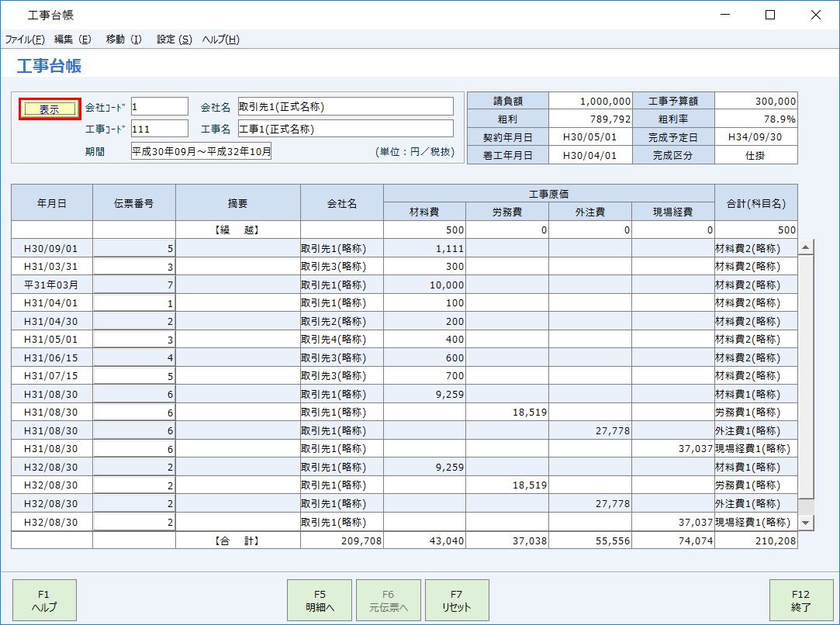Click the 会社名 text field

tap(345, 106)
